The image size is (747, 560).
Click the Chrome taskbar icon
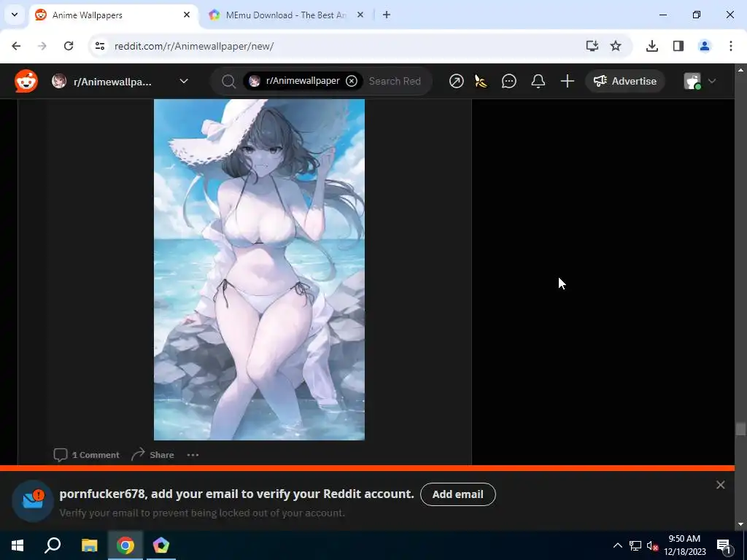(125, 545)
